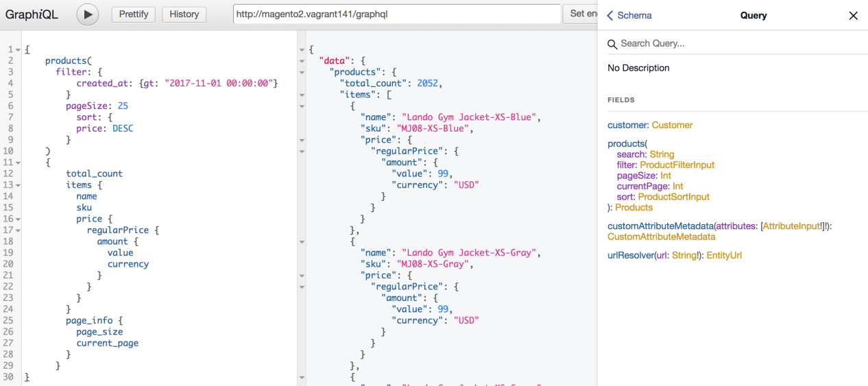This screenshot has height=386, width=868.
Task: Open the ProductSortInput type
Action: (675, 197)
